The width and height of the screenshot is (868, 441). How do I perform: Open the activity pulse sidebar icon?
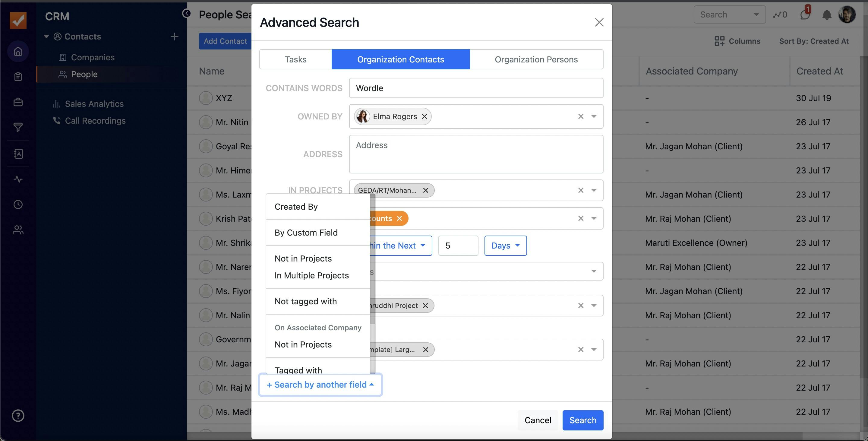(x=18, y=179)
